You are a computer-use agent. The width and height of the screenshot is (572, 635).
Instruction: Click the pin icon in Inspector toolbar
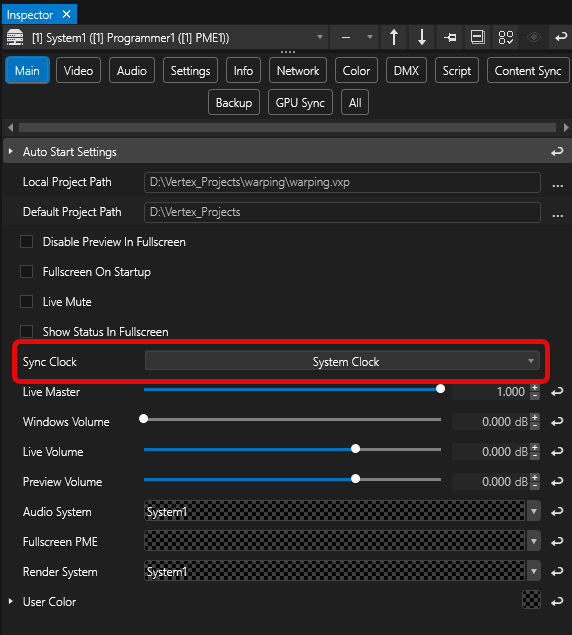tap(450, 38)
